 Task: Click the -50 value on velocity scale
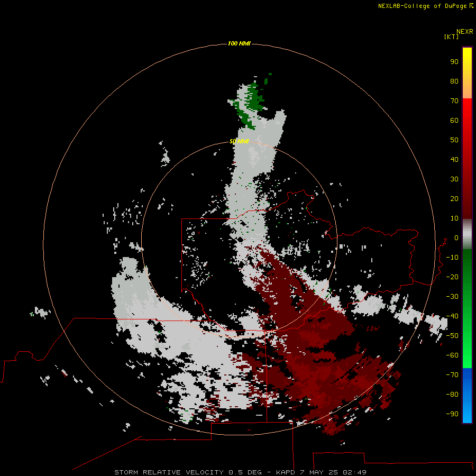tap(452, 336)
